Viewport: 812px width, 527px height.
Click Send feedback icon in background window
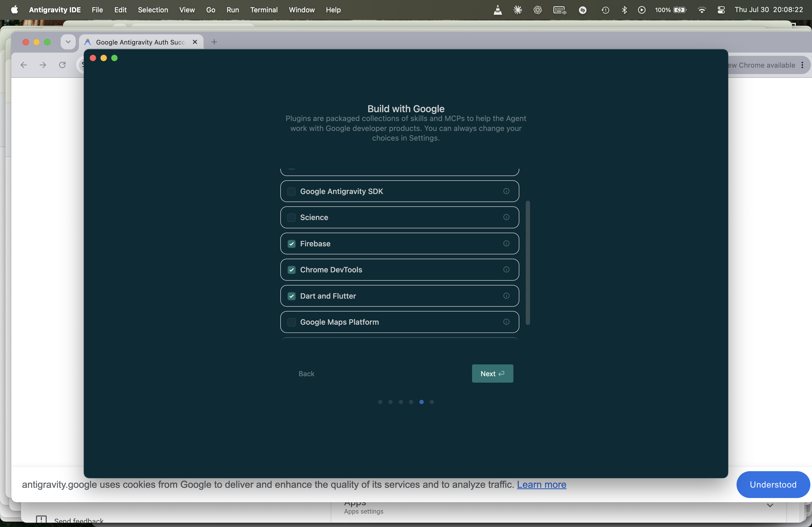(41, 519)
